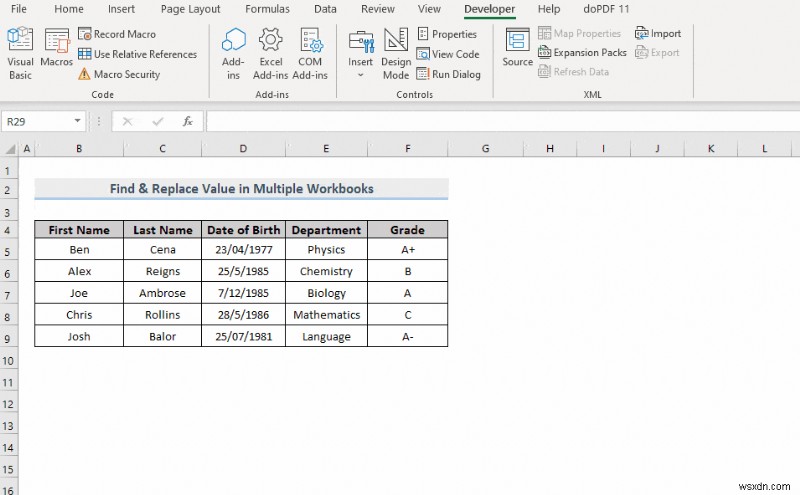Click the formula bar Cancel icon
Image resolution: width=800 pixels, height=495 pixels.
pos(128,121)
